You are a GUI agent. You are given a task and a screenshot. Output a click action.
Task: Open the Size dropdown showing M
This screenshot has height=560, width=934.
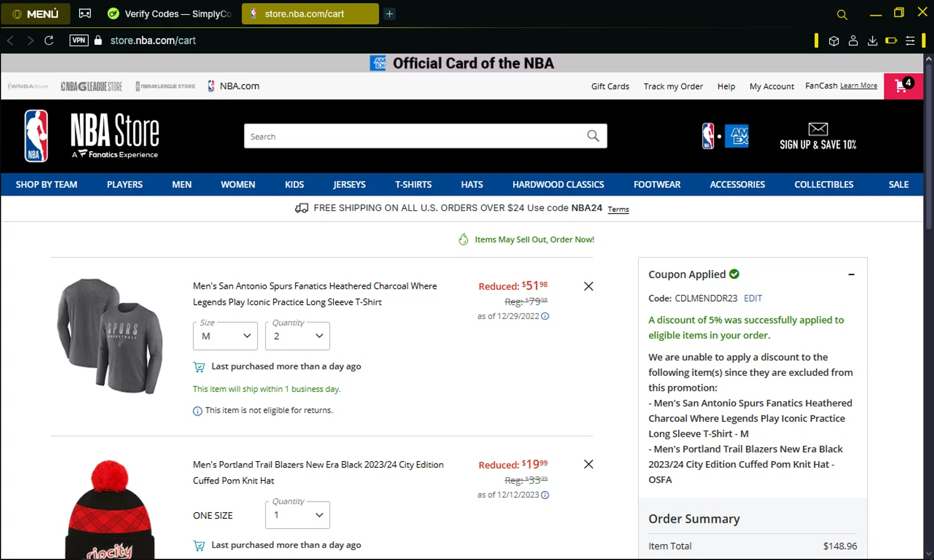(x=225, y=336)
